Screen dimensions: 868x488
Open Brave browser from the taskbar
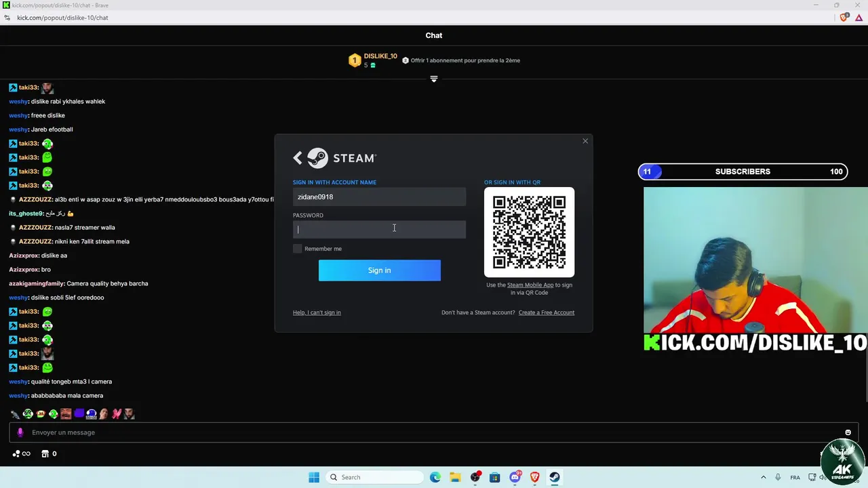pyautogui.click(x=535, y=477)
